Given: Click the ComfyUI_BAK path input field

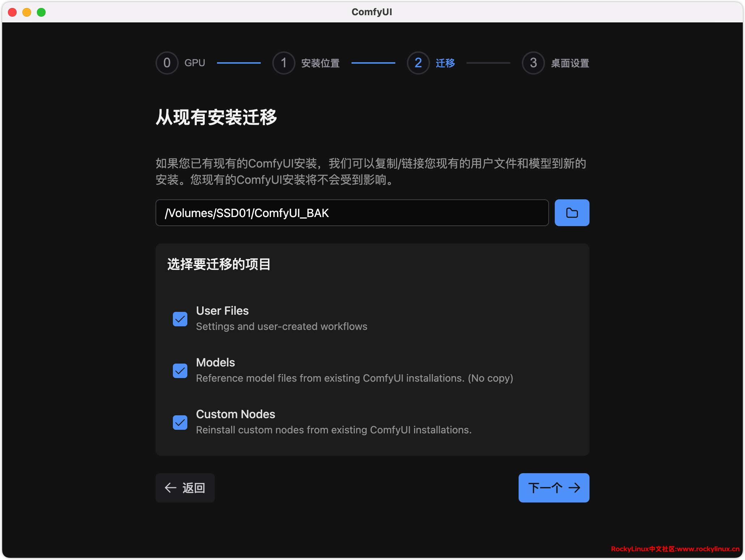Looking at the screenshot, I should tap(352, 213).
